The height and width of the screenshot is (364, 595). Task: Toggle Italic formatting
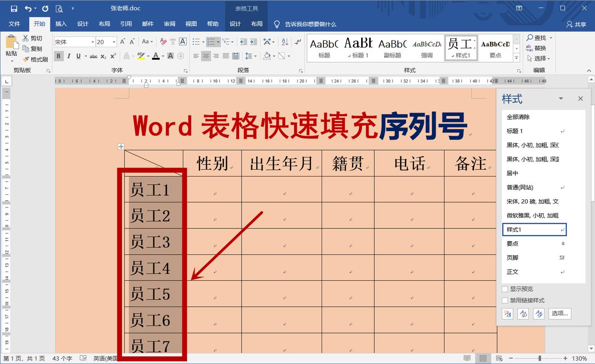tap(69, 56)
